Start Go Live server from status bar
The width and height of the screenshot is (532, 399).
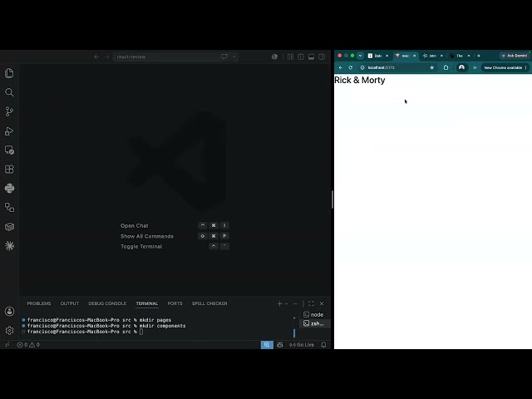point(302,345)
